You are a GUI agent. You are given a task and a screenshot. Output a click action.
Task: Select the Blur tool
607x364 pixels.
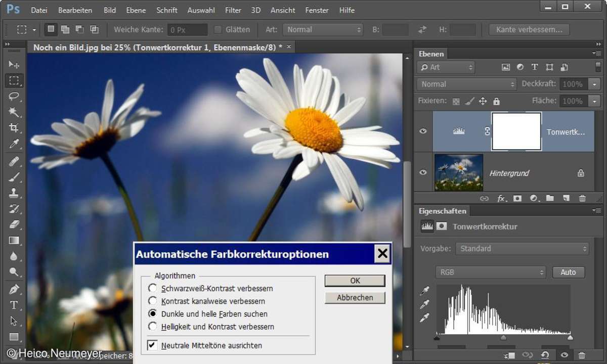[x=14, y=256]
